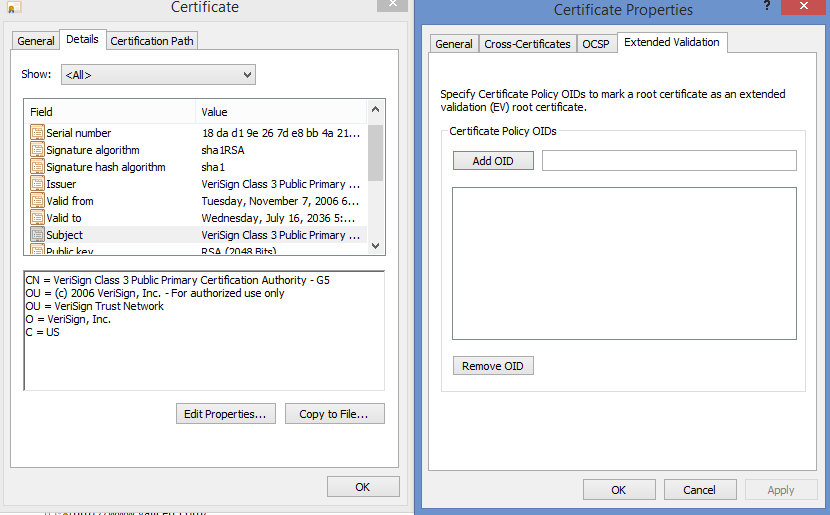Select the Details tab
Screen dimensions: 830x515
click(83, 39)
